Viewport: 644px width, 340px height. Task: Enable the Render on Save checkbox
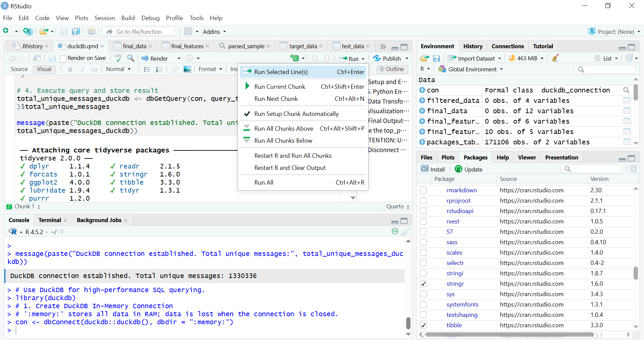(63, 59)
